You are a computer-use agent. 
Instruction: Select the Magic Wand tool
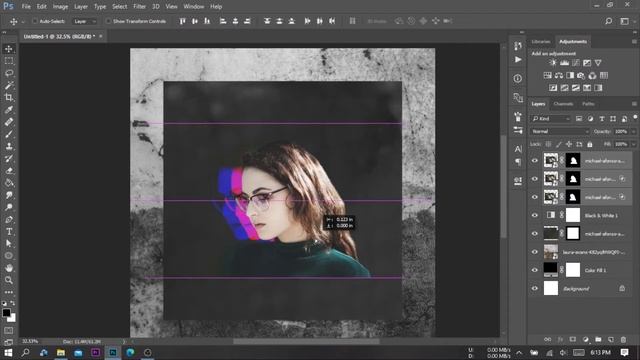click(9, 85)
